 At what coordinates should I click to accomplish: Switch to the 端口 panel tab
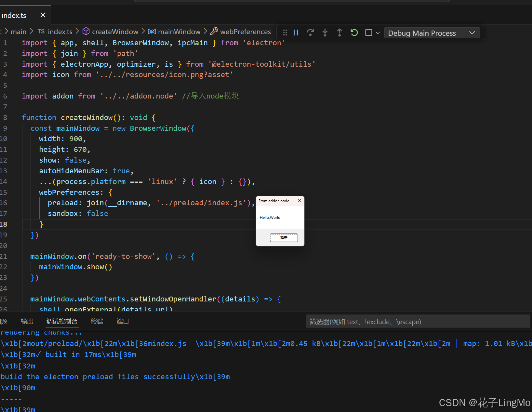[x=123, y=321]
